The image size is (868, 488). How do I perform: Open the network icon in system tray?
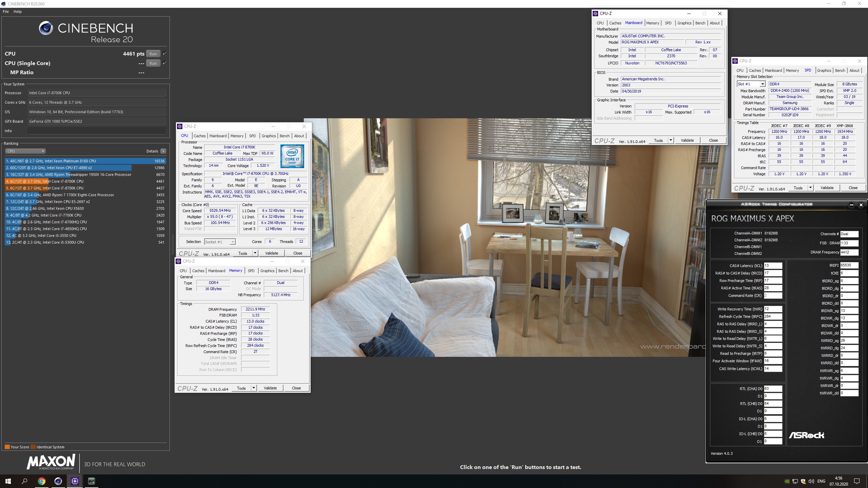pos(795,481)
